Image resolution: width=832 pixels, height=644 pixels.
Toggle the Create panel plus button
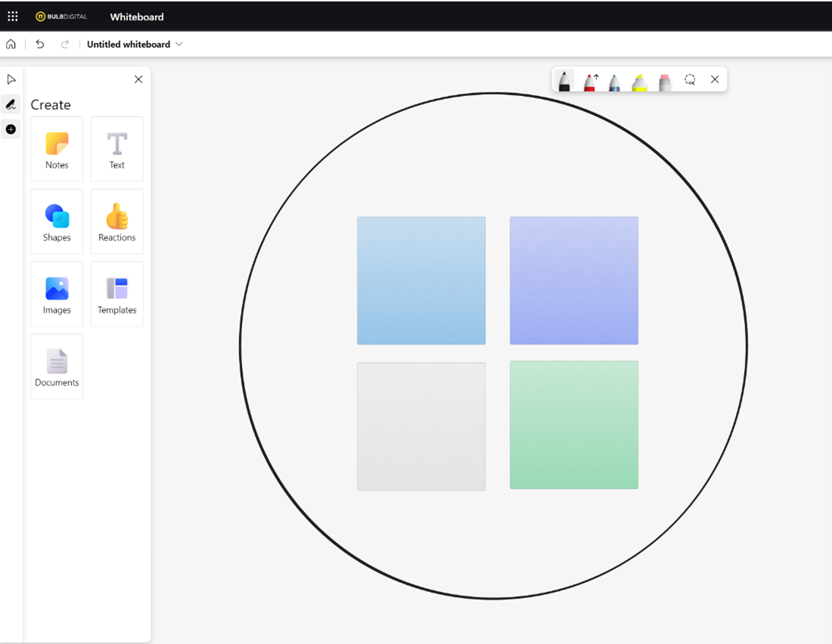pos(11,129)
